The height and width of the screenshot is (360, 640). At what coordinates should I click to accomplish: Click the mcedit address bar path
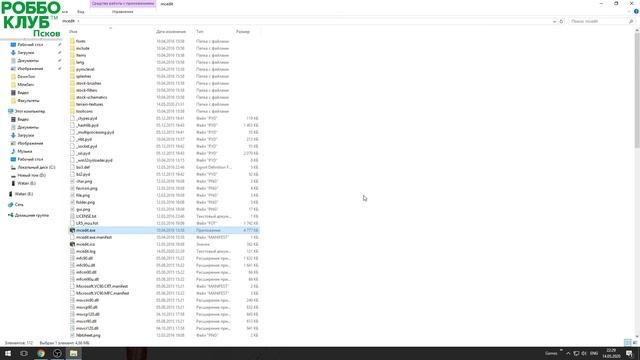coord(69,21)
